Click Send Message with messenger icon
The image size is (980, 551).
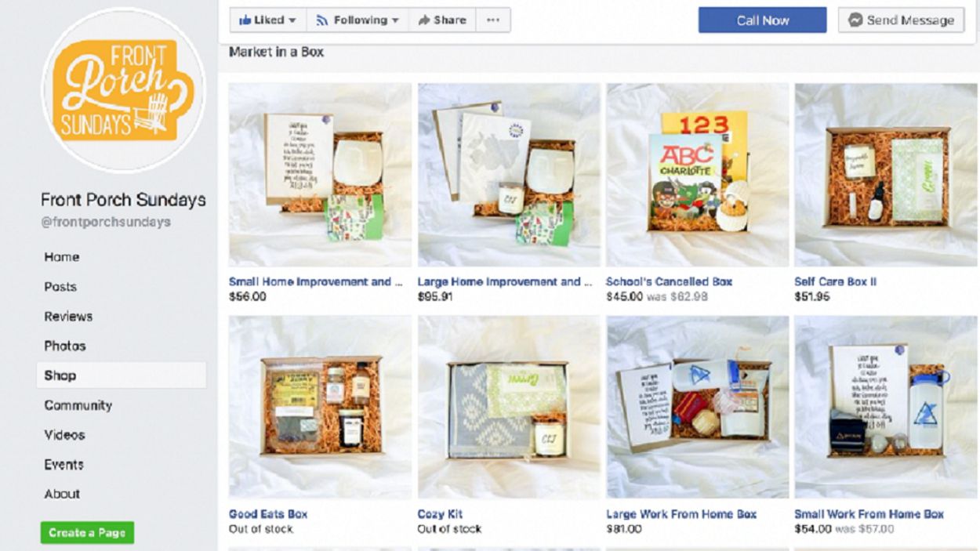tap(900, 20)
